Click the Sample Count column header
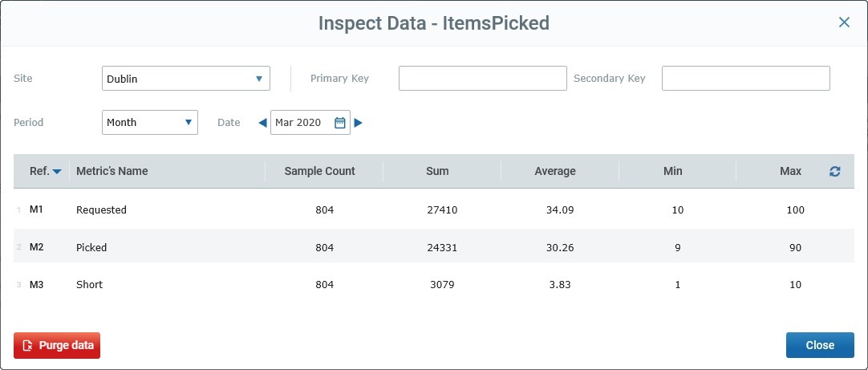868x370 pixels. 319,171
